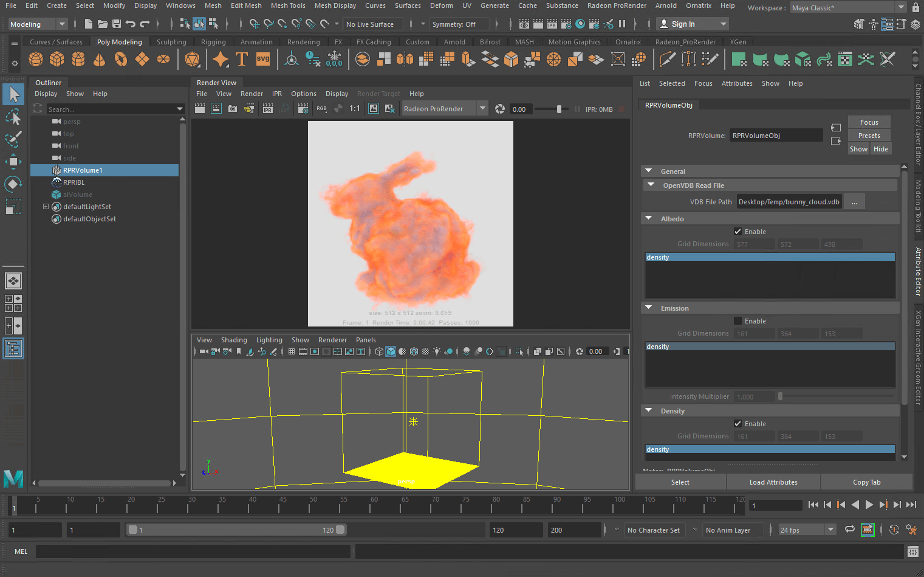Create an SVG object using the shelf icon

[x=262, y=59]
